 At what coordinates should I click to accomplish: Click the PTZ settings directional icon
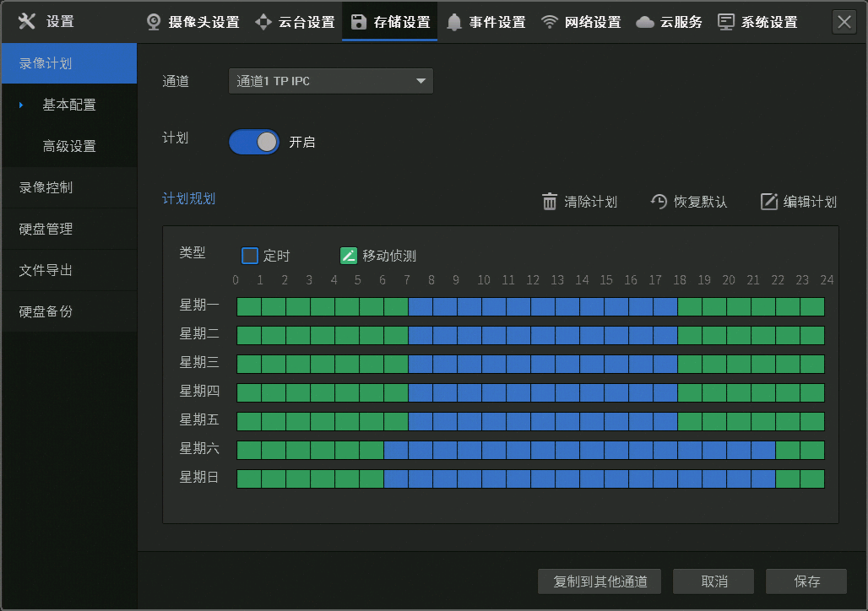pyautogui.click(x=263, y=22)
